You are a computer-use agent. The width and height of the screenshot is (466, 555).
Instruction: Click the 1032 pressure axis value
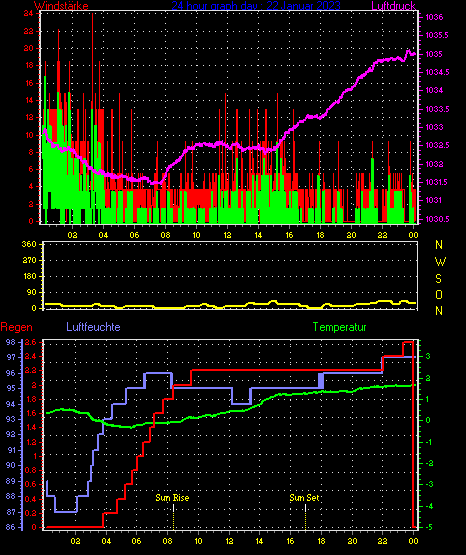pyautogui.click(x=434, y=164)
